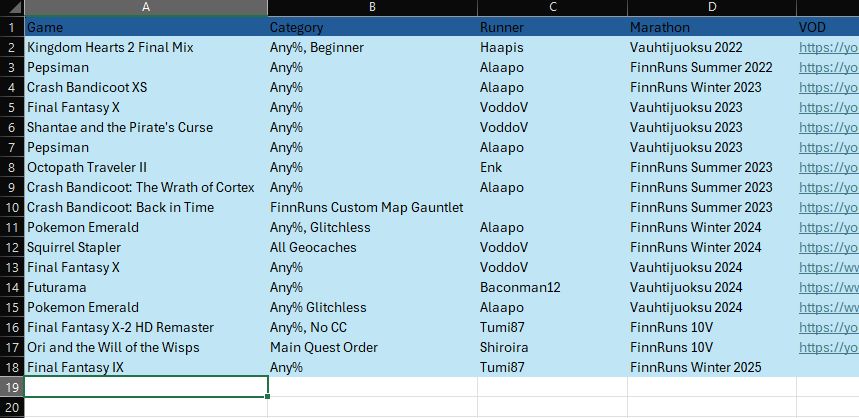Select row 10 header
This screenshot has width=859, height=418.
(x=12, y=208)
